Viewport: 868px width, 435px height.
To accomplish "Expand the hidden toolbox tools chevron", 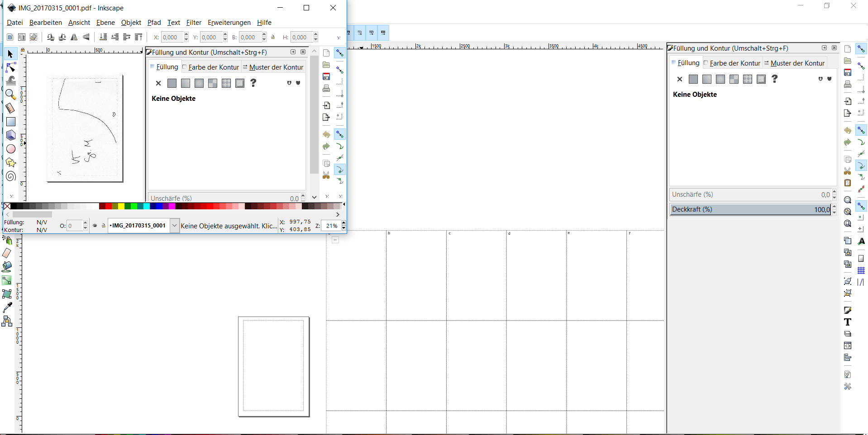I will click(11, 196).
